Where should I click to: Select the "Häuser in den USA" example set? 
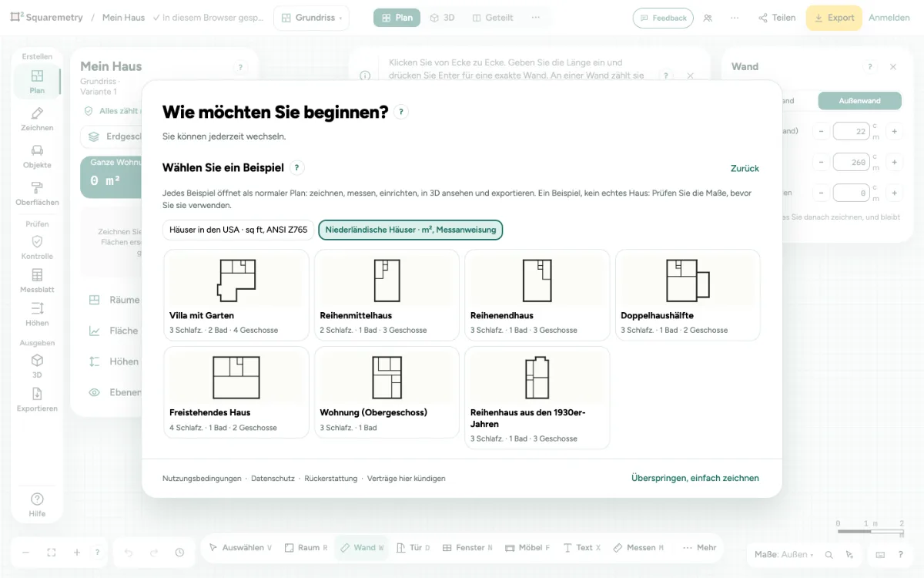click(x=239, y=230)
